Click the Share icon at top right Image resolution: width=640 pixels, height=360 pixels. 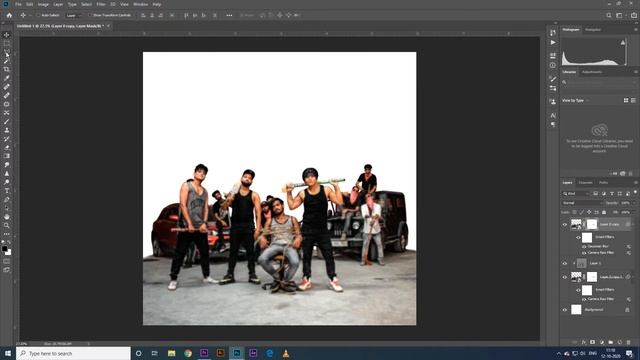tap(634, 16)
